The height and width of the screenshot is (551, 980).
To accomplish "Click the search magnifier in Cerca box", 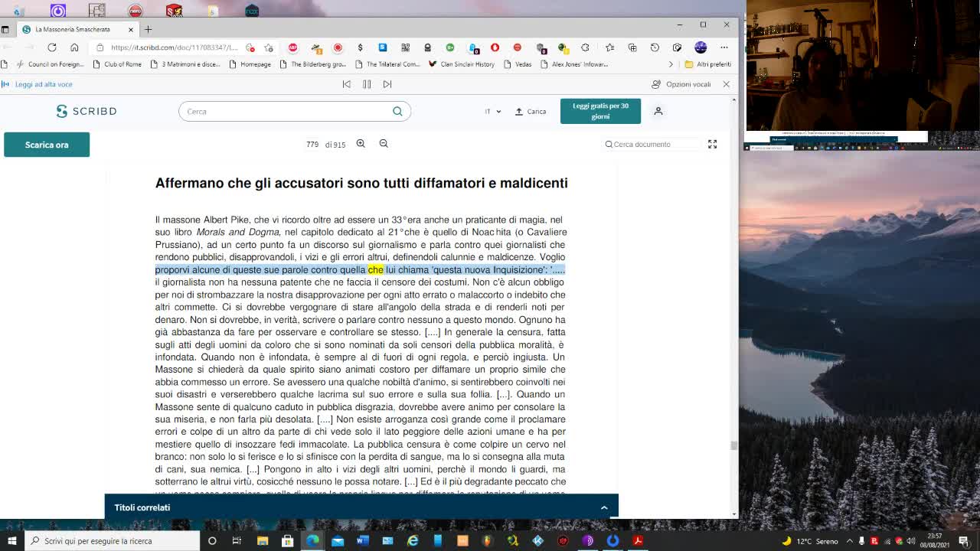I will point(397,111).
